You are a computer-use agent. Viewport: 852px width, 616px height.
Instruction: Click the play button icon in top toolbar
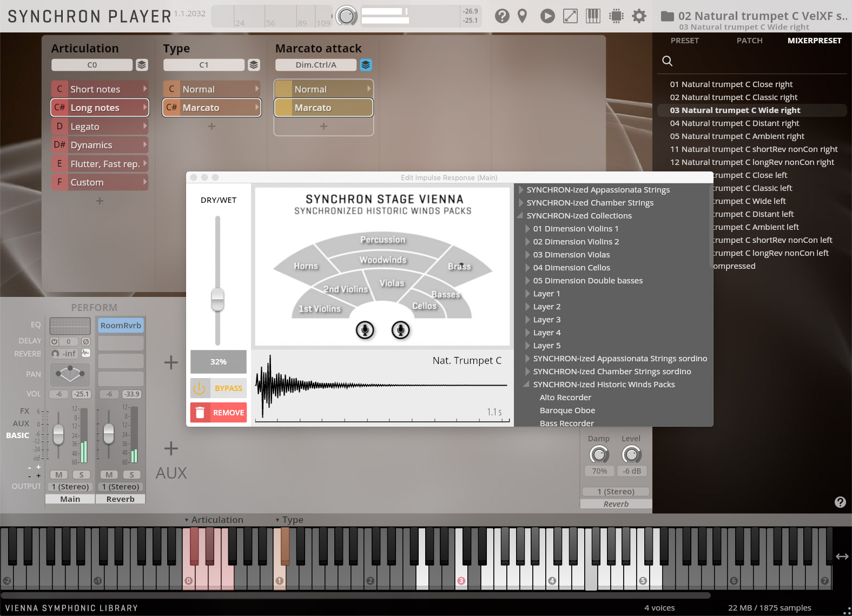coord(547,16)
